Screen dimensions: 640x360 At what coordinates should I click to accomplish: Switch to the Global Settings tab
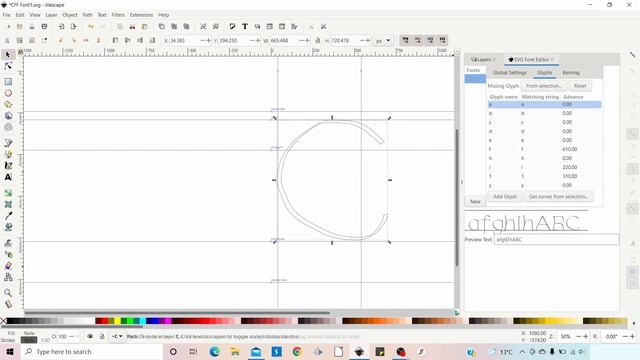tap(509, 73)
